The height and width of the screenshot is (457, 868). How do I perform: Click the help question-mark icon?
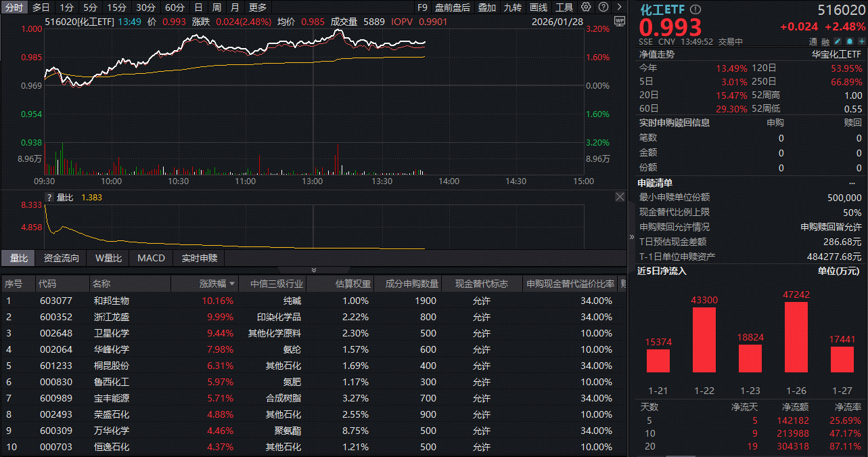pyautogui.click(x=603, y=8)
